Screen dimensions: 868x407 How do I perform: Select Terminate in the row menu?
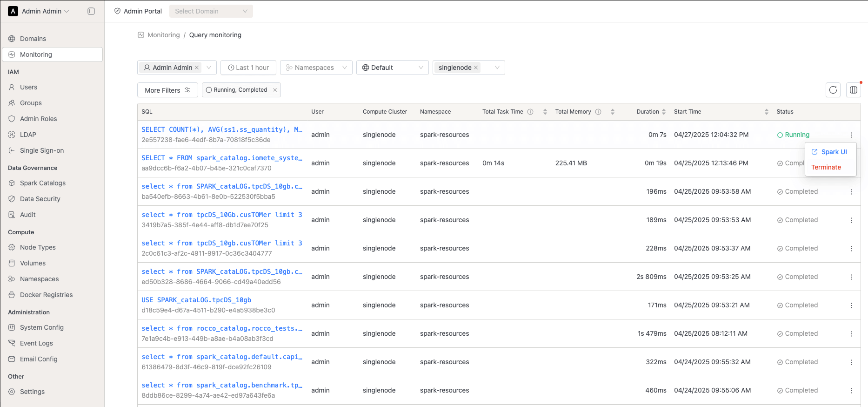(x=826, y=167)
